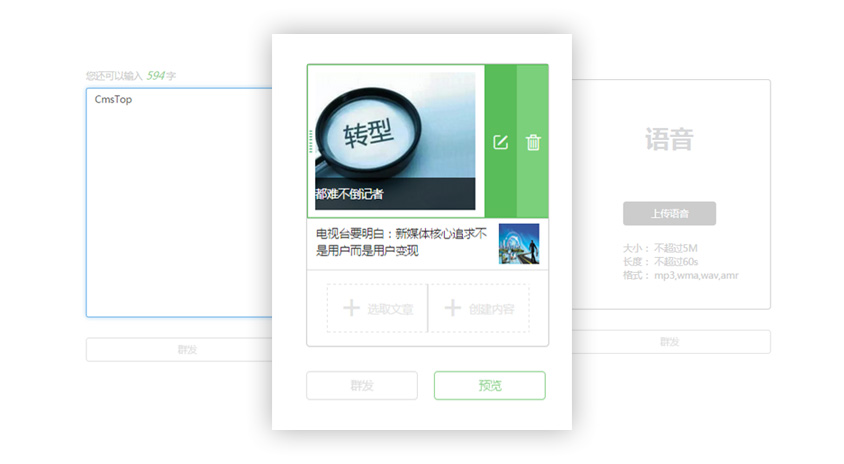Click the 预览 preview button
844x464 pixels.
[x=490, y=385]
